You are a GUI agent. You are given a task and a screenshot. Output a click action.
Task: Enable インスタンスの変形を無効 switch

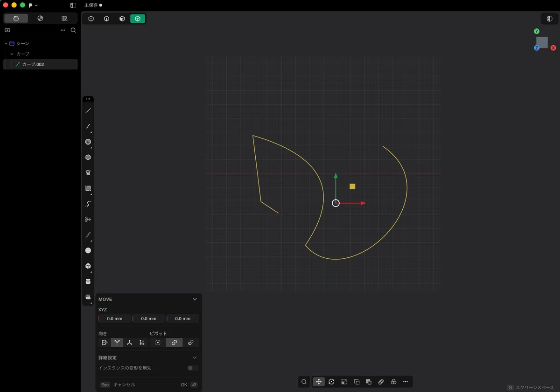click(193, 368)
